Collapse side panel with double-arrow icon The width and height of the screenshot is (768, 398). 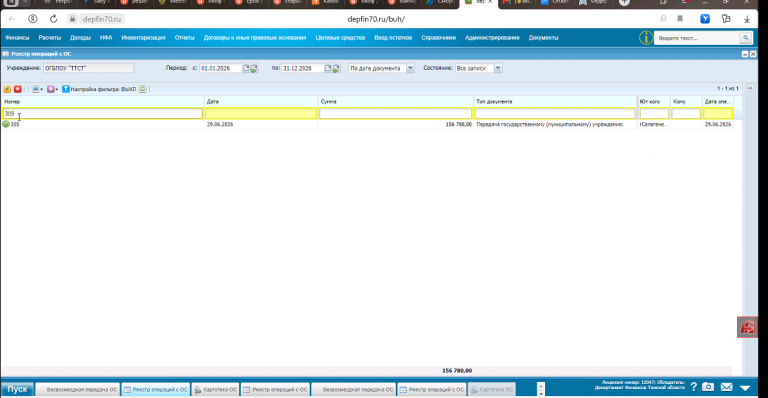pyautogui.click(x=750, y=88)
